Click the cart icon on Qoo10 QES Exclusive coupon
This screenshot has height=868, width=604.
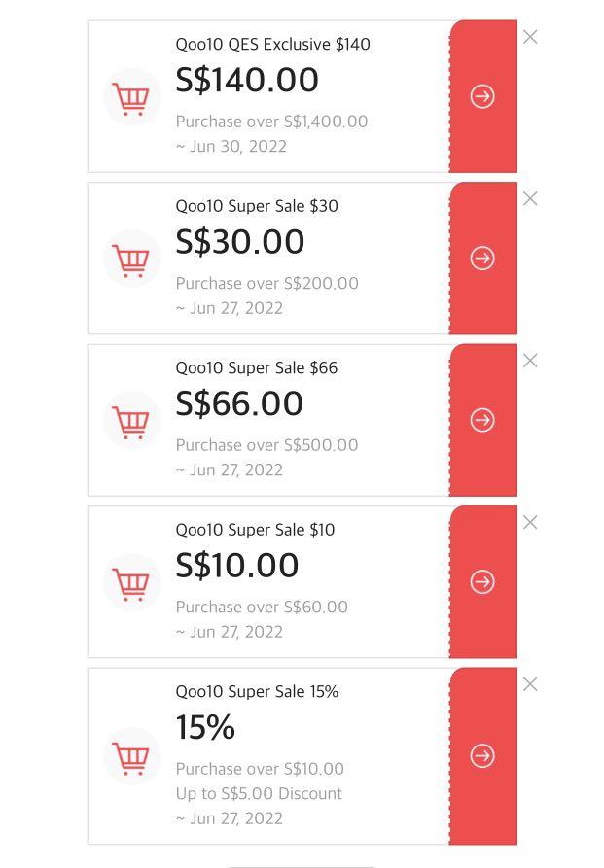[131, 96]
